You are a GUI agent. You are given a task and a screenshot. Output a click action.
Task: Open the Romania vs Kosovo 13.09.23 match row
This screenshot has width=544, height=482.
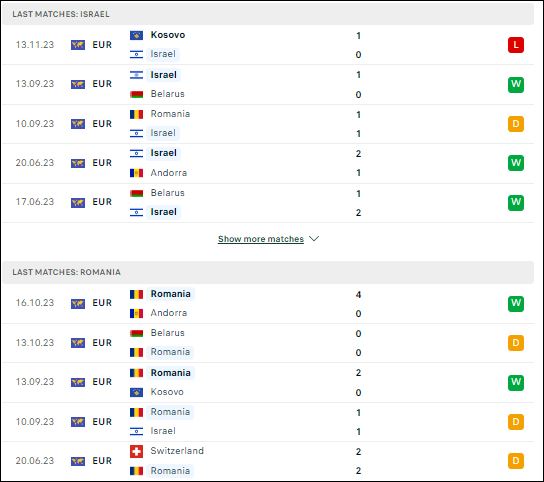pos(268,382)
